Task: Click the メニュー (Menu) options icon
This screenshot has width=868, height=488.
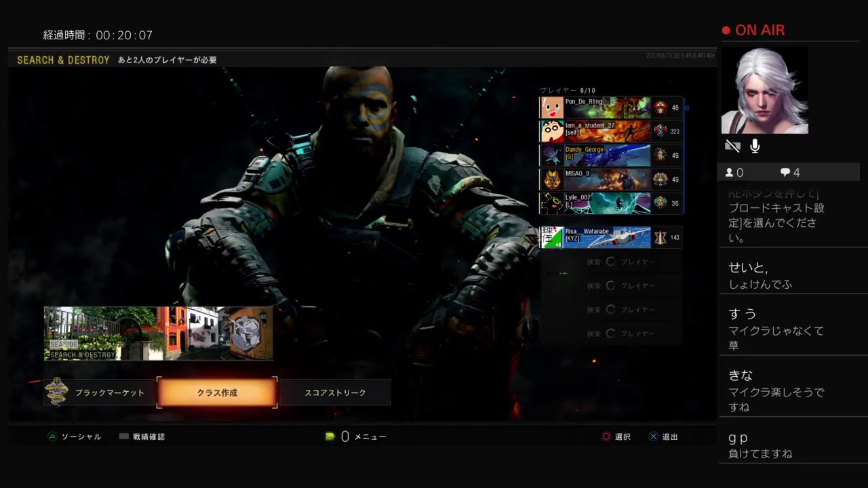Action: 330,436
